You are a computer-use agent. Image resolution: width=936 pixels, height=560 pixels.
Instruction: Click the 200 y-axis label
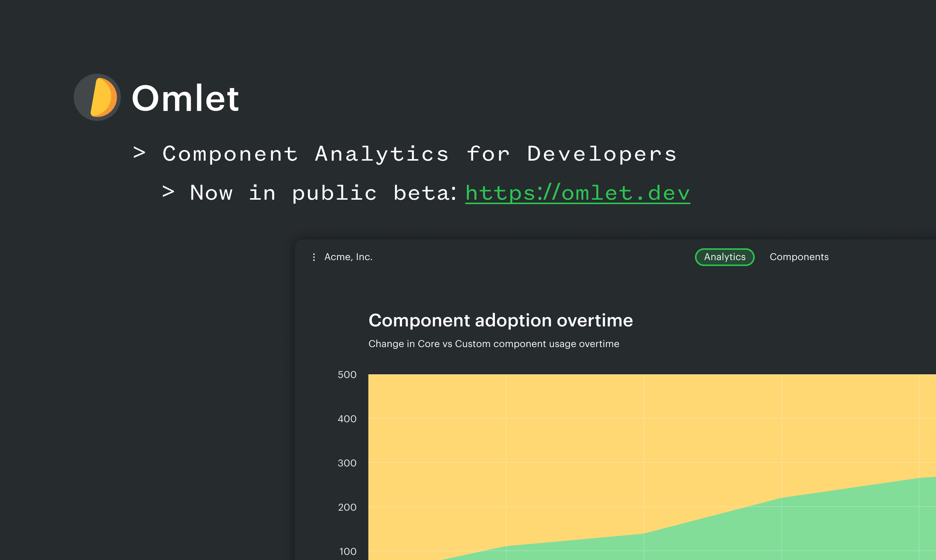[347, 507]
